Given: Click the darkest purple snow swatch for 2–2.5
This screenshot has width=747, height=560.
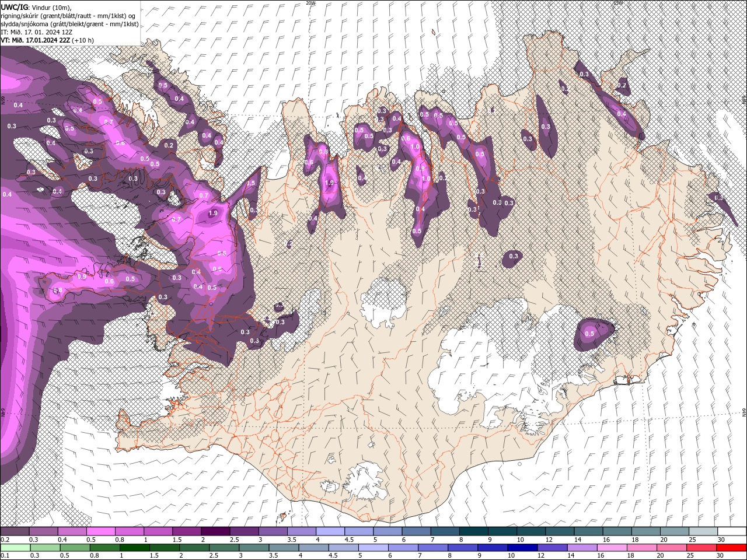Looking at the screenshot, I should (x=215, y=531).
